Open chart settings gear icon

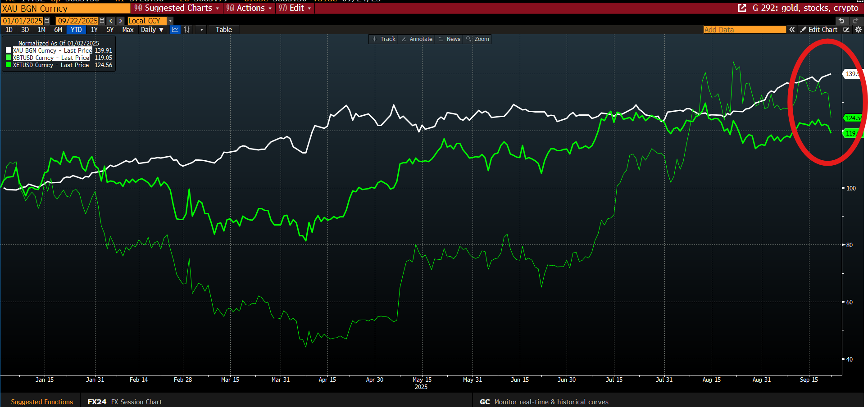858,30
